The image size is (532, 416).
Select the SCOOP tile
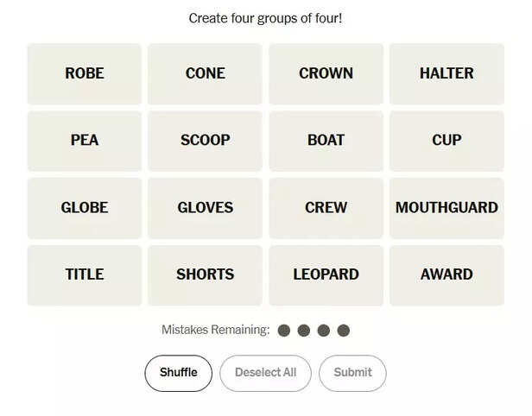point(205,140)
